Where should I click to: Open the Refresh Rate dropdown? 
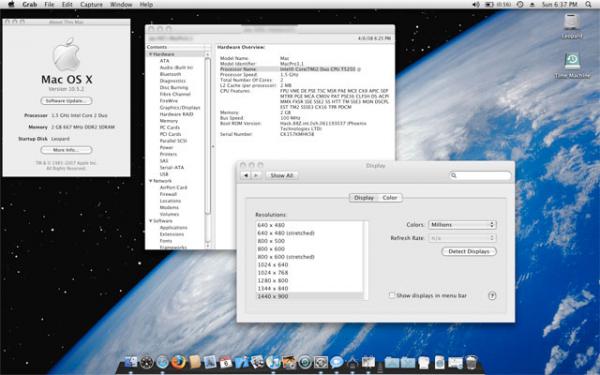(x=462, y=238)
